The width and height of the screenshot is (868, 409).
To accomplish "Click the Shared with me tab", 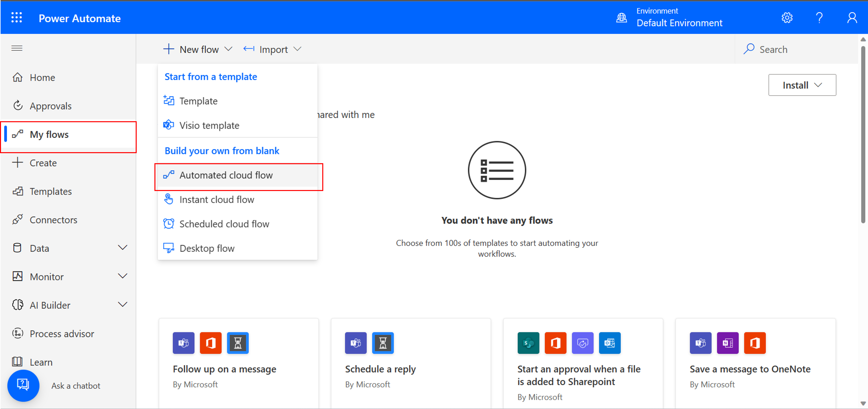I will [346, 115].
